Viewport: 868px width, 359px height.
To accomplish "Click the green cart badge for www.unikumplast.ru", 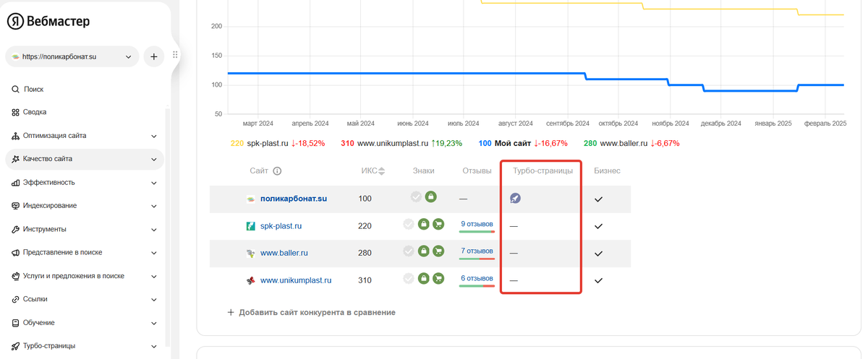I will [x=438, y=278].
